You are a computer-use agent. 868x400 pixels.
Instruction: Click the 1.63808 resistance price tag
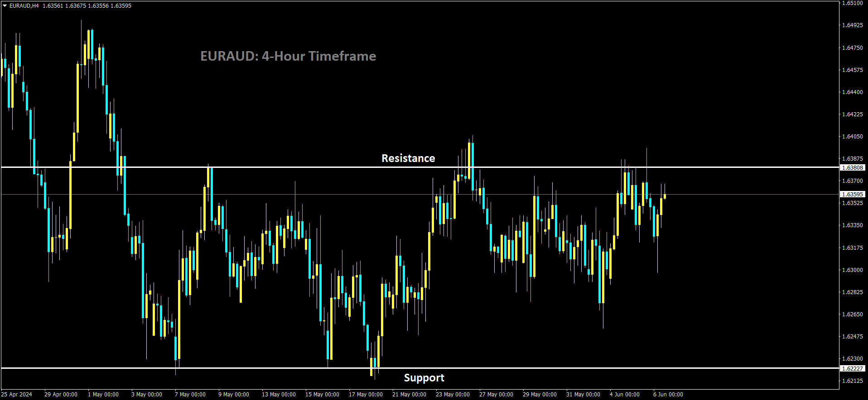coord(853,167)
